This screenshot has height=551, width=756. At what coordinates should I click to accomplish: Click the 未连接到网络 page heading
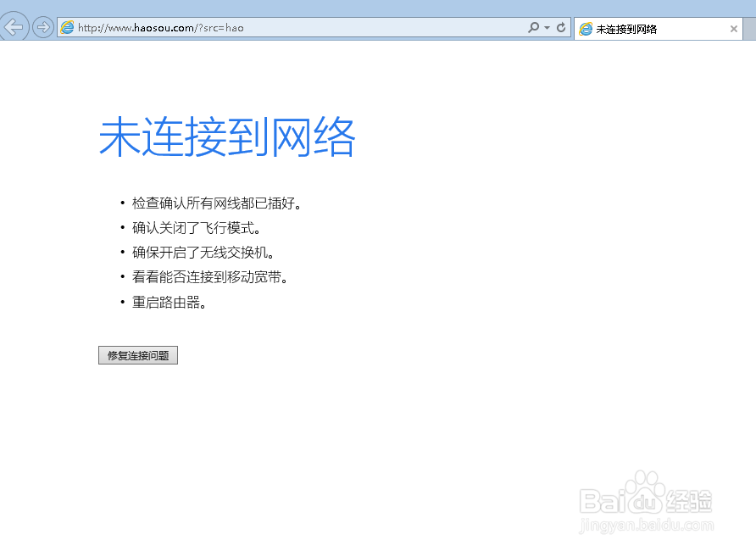pyautogui.click(x=227, y=137)
